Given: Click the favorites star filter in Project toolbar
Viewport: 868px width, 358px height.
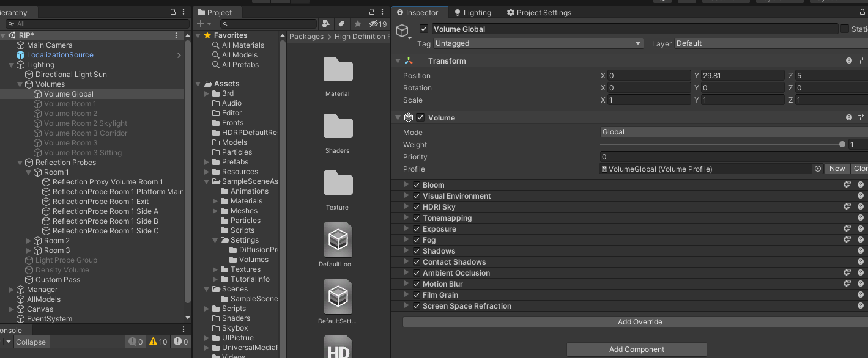Looking at the screenshot, I should [x=357, y=23].
